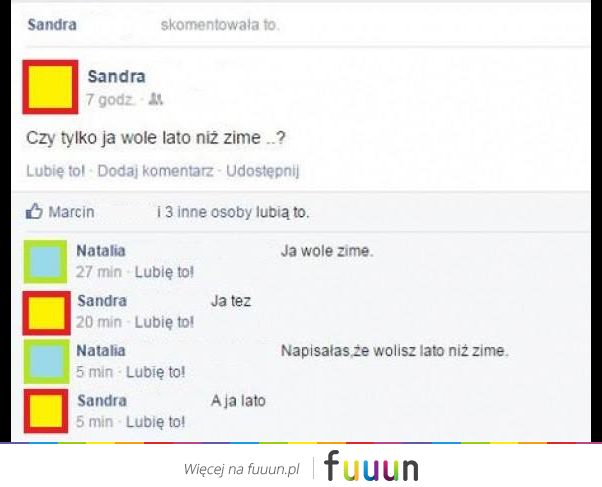Screen dimensions: 602x487
Task: Open Natalia's avatar on 'Napisałas' comment
Action: (x=46, y=361)
